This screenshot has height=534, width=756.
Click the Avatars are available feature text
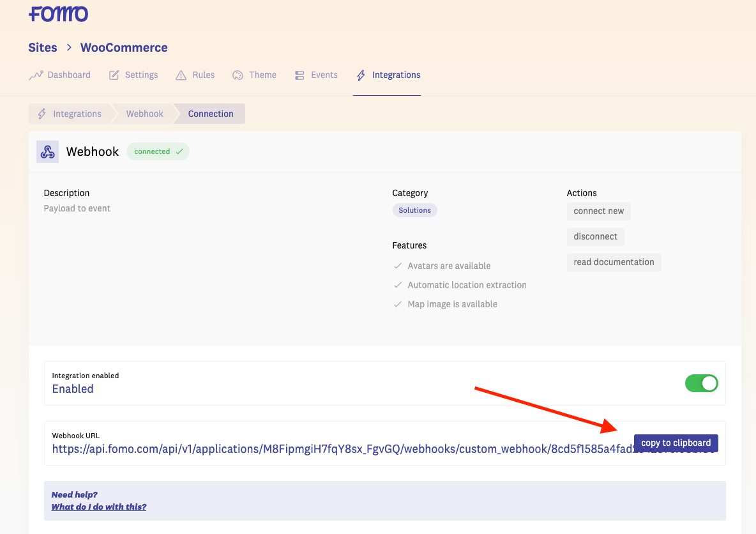[x=449, y=266]
